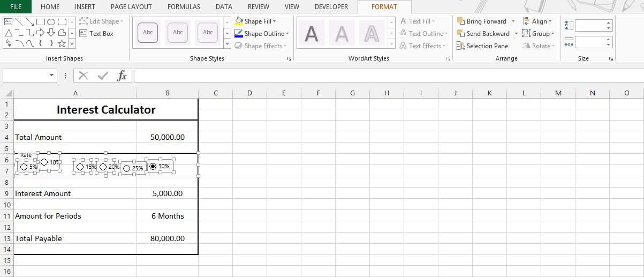The width and height of the screenshot is (644, 277).
Task: Open WordArt Styles dialog launcher
Action: point(448,58)
